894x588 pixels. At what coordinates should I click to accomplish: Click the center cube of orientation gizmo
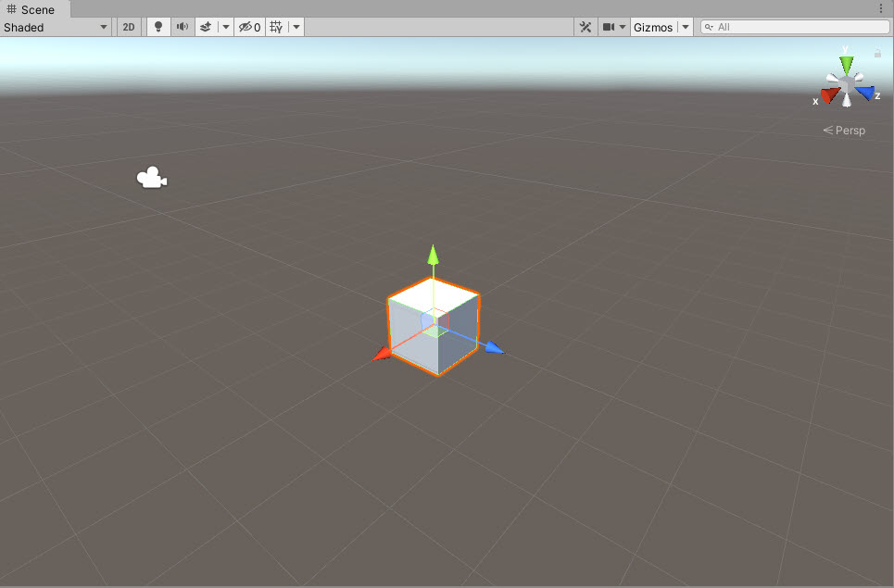click(847, 85)
